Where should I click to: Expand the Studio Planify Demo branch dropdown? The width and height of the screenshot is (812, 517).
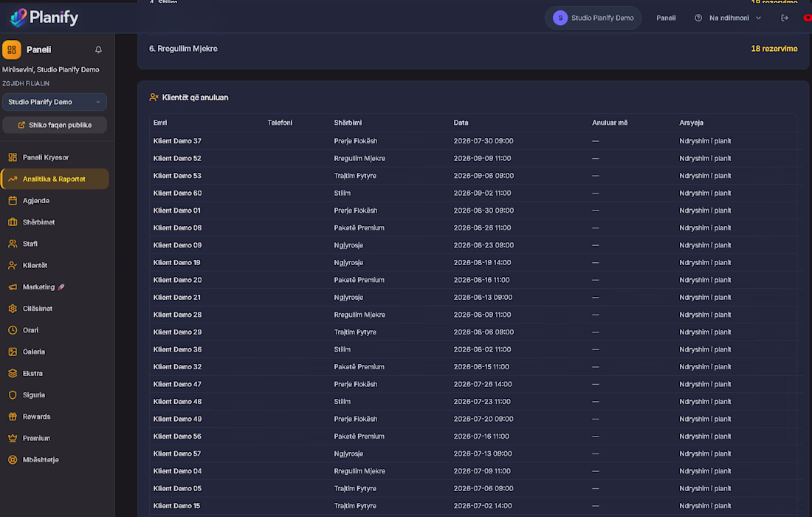point(55,102)
